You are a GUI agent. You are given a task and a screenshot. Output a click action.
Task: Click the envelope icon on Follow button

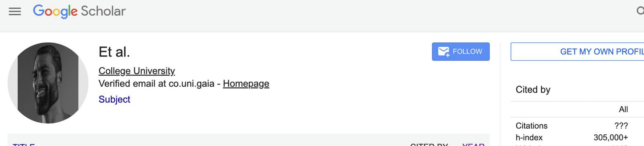[x=444, y=52]
